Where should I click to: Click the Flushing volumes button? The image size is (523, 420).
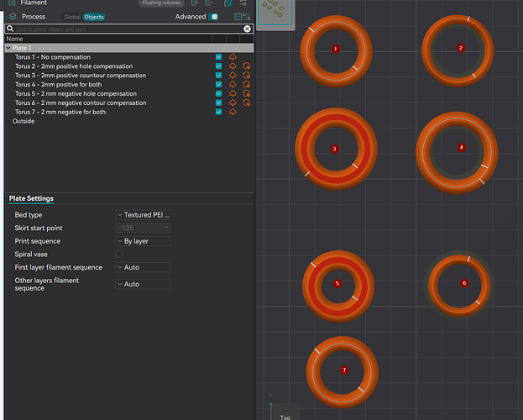coord(161,3)
